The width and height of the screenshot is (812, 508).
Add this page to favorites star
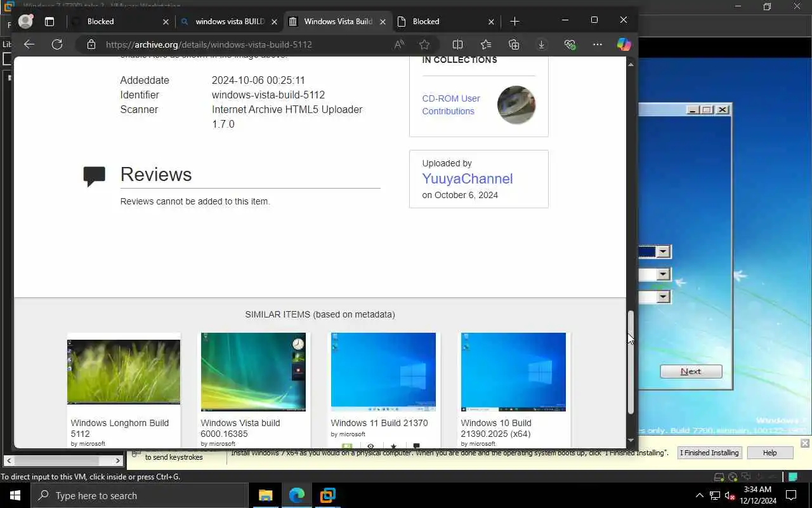(424, 44)
